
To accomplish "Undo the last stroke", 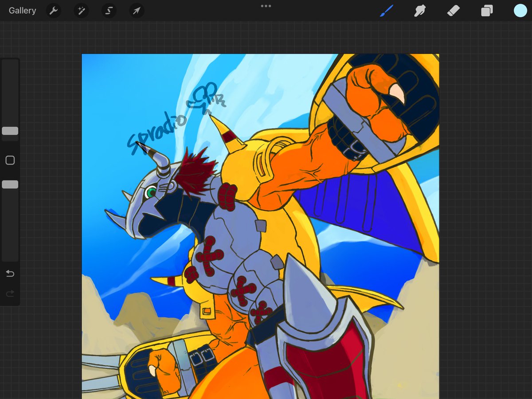I will (x=10, y=274).
